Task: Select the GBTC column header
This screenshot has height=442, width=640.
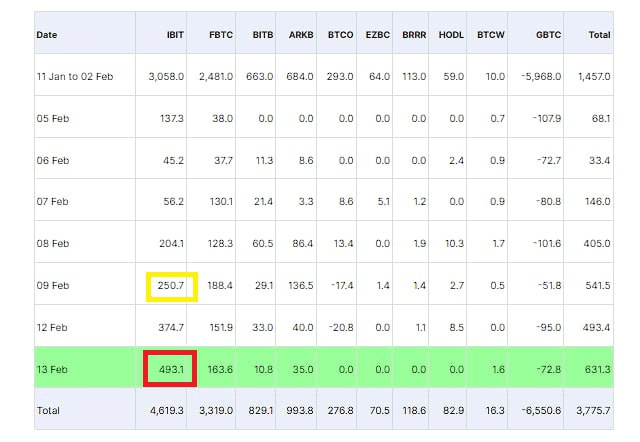Action: pos(549,35)
